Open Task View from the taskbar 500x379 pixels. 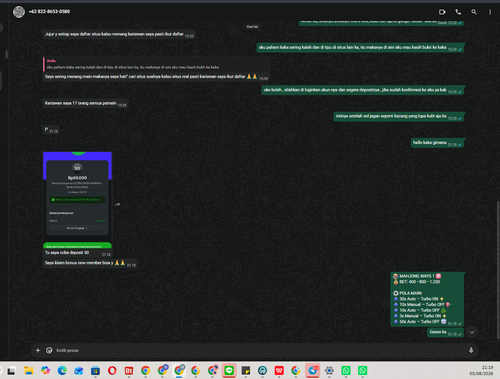(x=11, y=371)
